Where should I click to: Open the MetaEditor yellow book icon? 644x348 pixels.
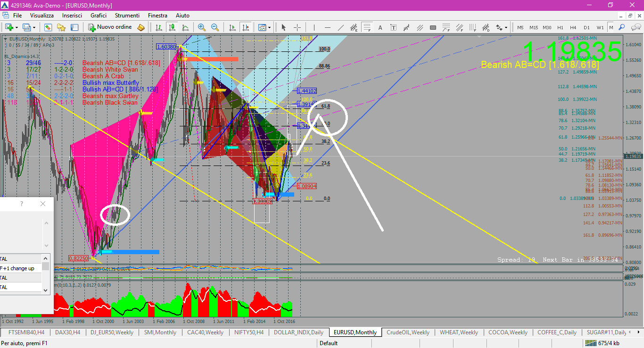[140, 27]
